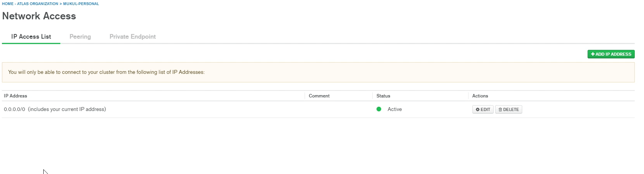Navigate to the MUKUL-PERSONAL breadcrumb
The image size is (644, 174).
coord(81,4)
